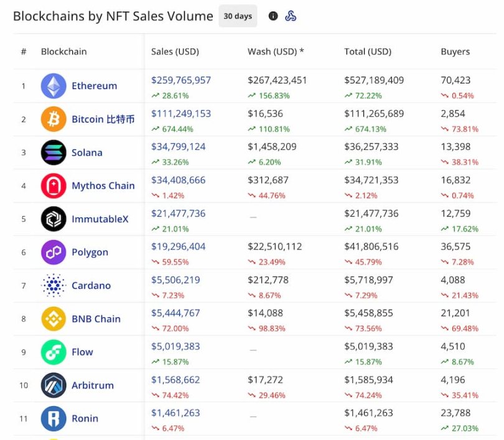
Task: Click Arbitrum's $1,568,662 sales link
Action: click(175, 379)
